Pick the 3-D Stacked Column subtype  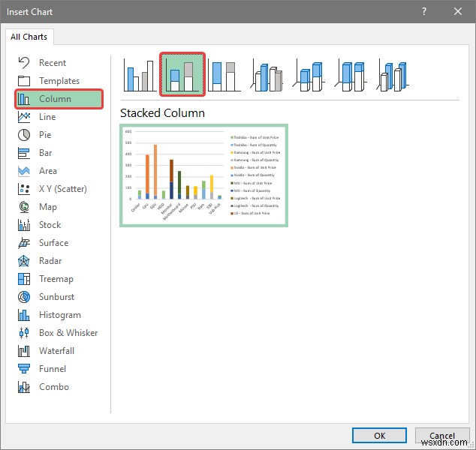tap(309, 75)
